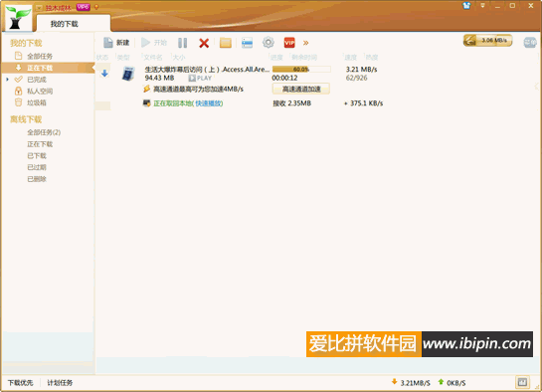Click the 高速通道加速 button
Viewport: 542px width, 392px height.
pyautogui.click(x=301, y=89)
